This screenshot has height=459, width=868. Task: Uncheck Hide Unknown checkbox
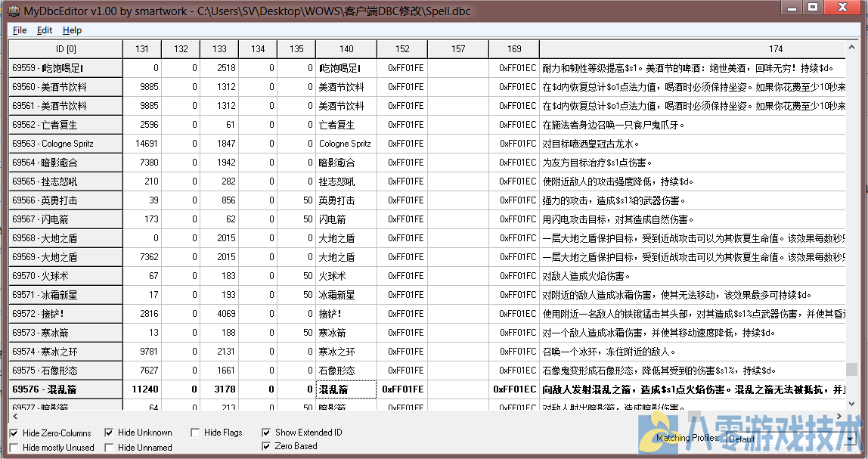pos(109,433)
